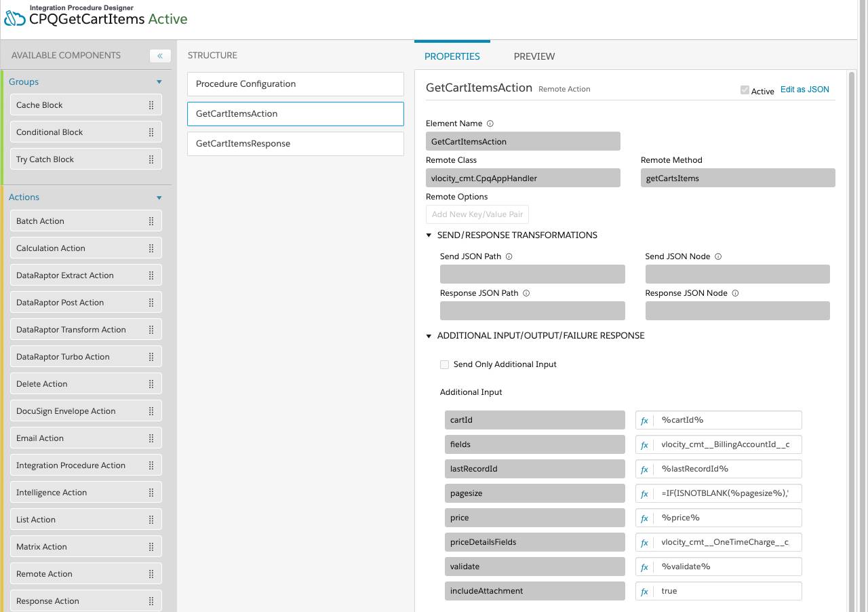Viewport: 868px width, 612px height.
Task: Collapse the Available Components panel
Action: click(x=160, y=56)
